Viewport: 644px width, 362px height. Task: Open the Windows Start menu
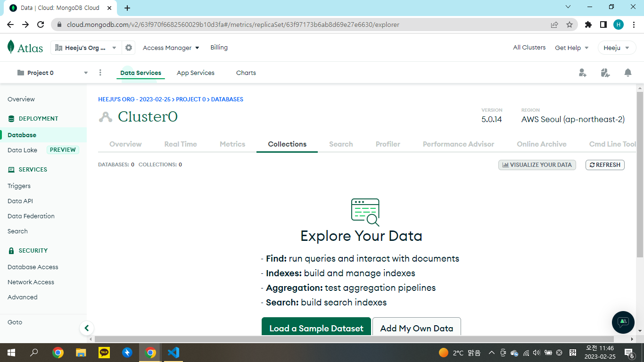point(11,353)
